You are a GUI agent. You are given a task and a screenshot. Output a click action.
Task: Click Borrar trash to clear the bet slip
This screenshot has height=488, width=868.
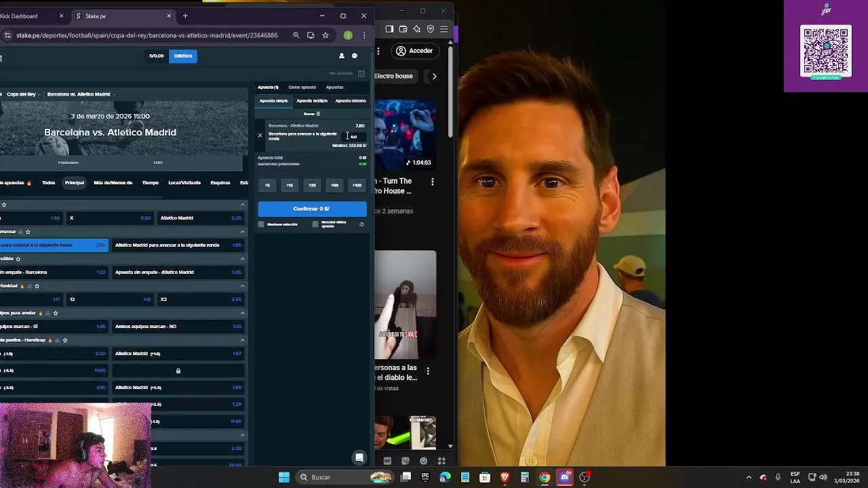click(x=312, y=114)
